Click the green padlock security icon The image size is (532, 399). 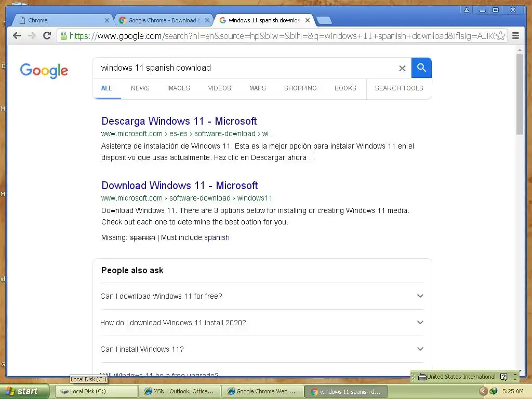tap(63, 36)
